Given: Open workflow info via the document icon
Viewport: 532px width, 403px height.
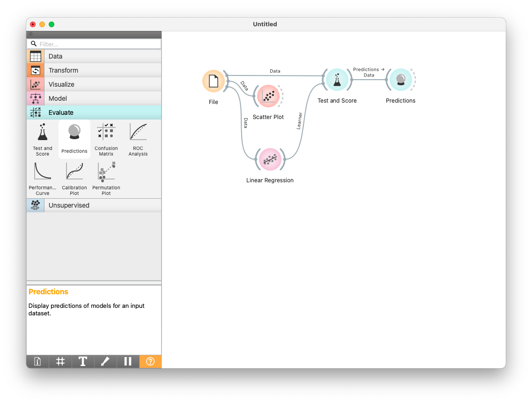Looking at the screenshot, I should (x=37, y=362).
